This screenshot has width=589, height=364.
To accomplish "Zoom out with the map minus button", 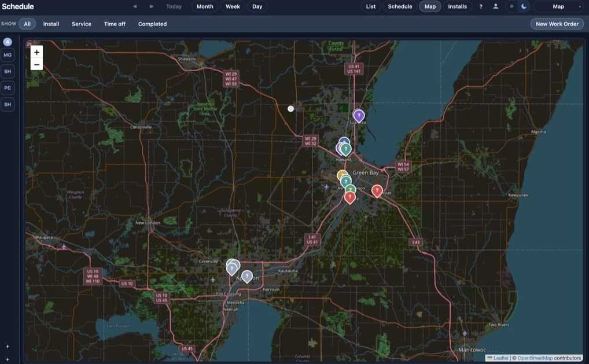I will click(36, 65).
